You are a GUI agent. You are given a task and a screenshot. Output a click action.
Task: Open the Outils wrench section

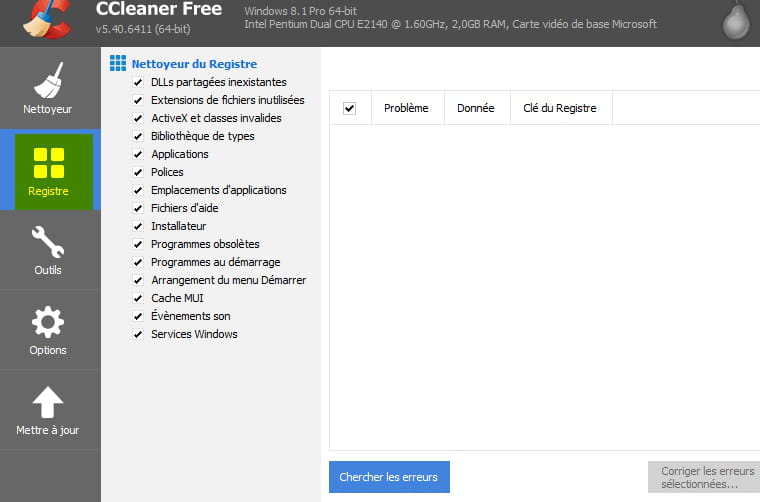coord(48,251)
